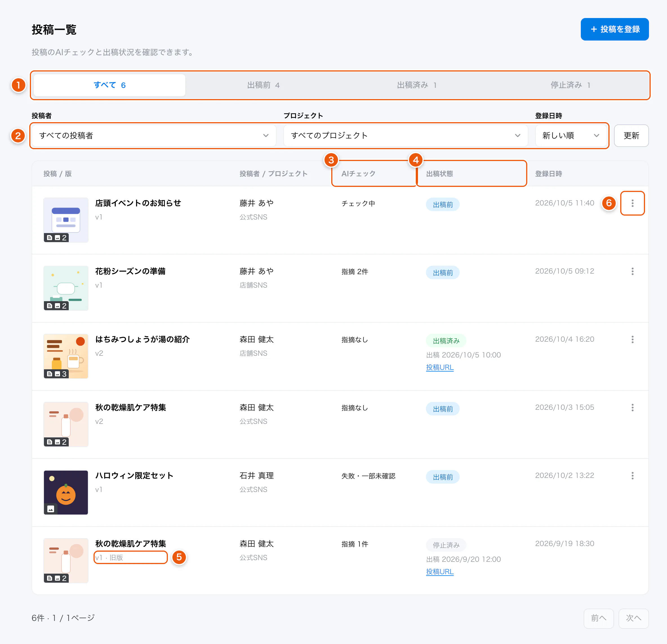
Task: Click the 更新 button
Action: pos(631,135)
